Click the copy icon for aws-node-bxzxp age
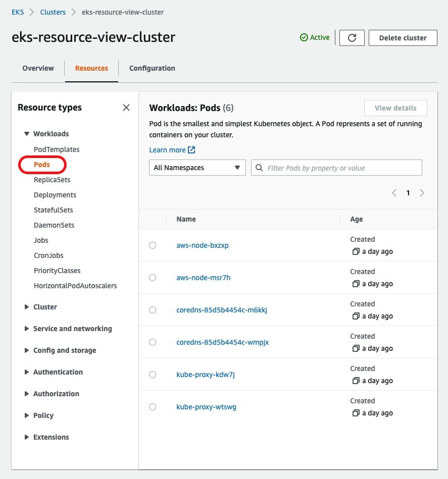 point(356,251)
